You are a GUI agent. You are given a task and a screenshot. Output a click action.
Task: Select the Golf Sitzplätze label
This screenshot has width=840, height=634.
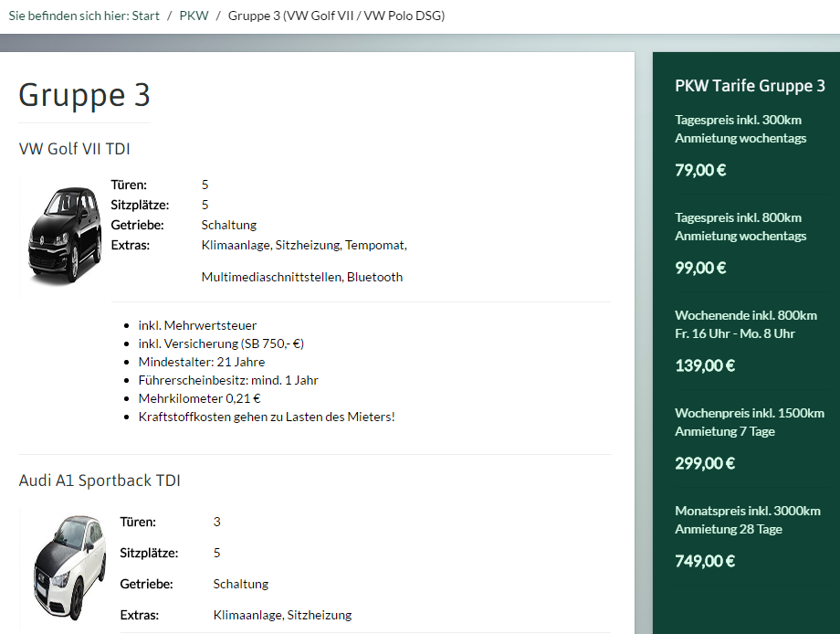140,205
